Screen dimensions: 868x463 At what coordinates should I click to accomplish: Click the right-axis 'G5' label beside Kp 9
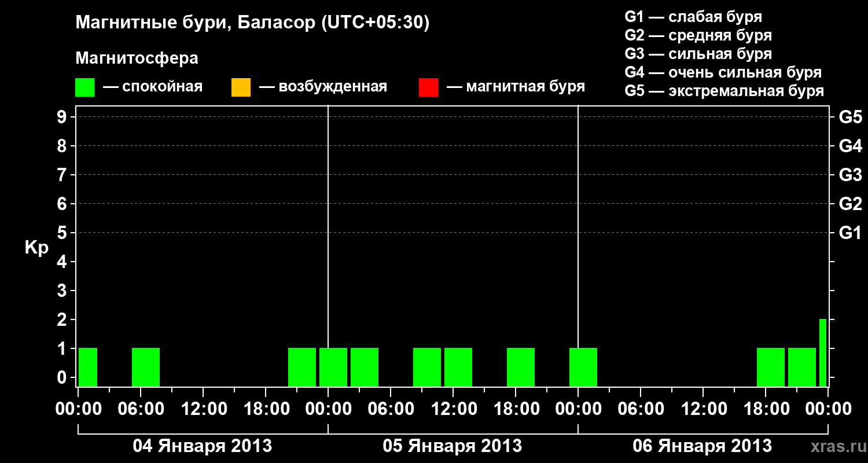[x=850, y=117]
